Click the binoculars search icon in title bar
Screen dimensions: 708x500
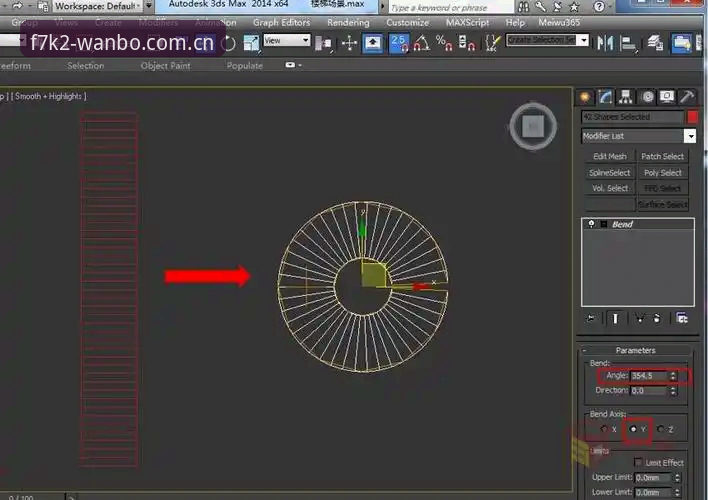coord(523,7)
